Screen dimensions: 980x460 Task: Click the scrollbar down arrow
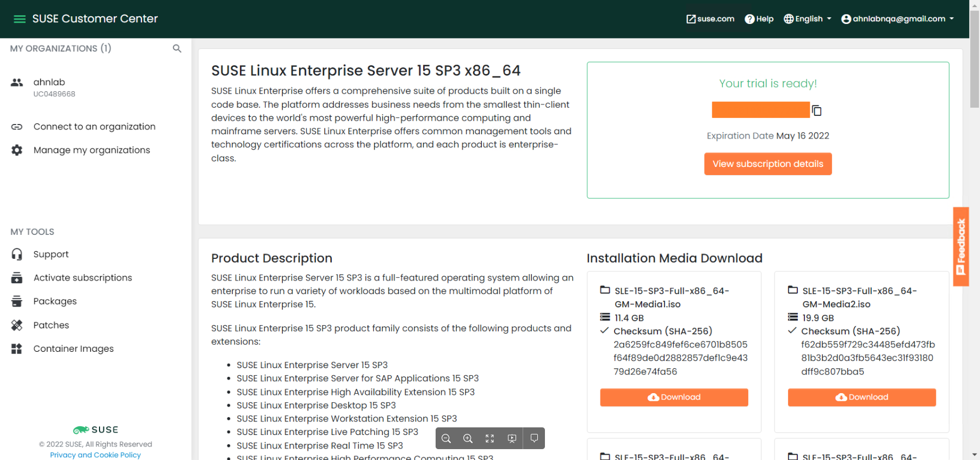coord(975,455)
